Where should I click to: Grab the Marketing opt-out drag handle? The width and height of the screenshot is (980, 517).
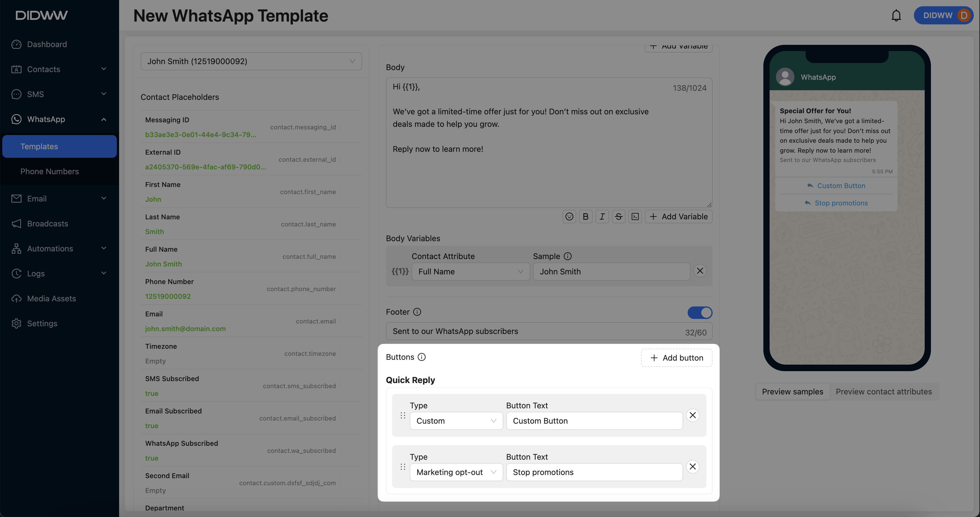point(402,467)
